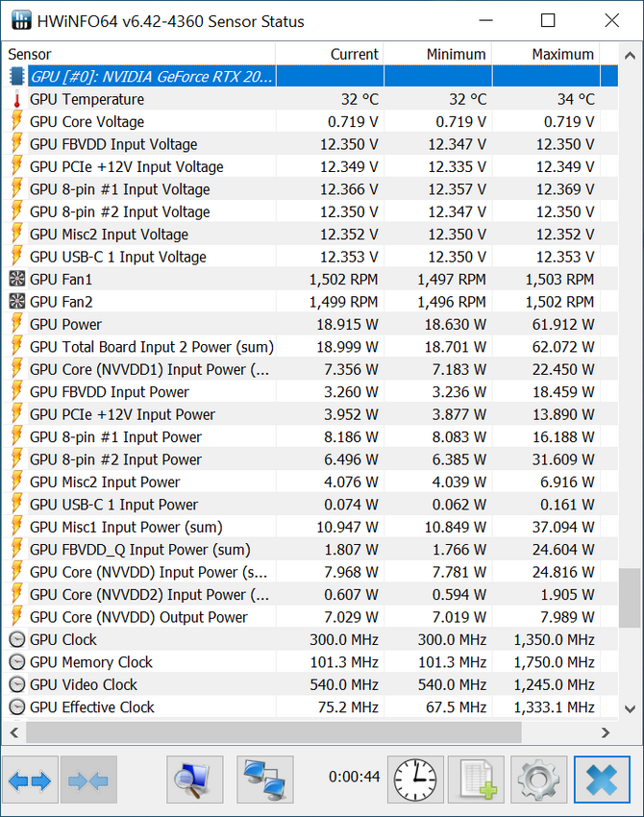Select GPU FBVDD_Q Input Power (sum) label

click(x=140, y=549)
